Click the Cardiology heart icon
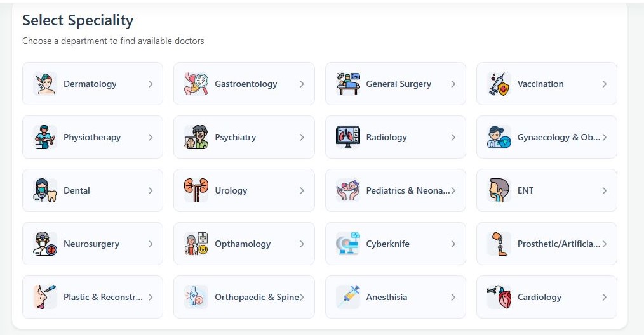Viewport: 644px width, 335px height. 499,297
